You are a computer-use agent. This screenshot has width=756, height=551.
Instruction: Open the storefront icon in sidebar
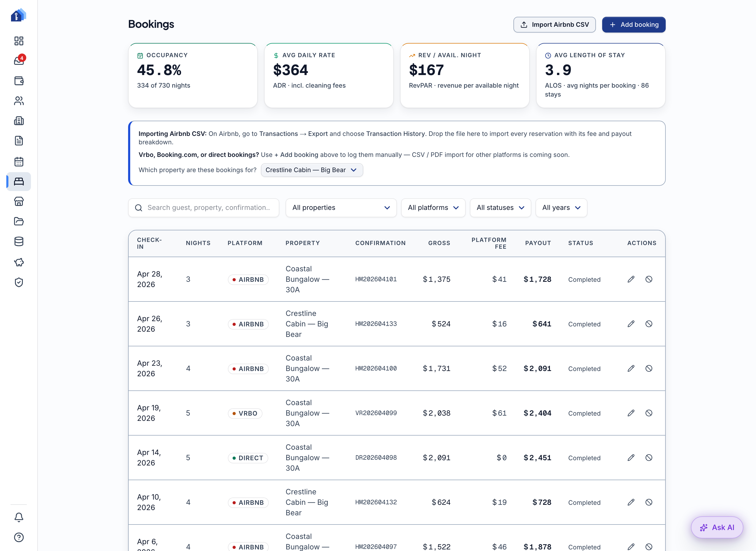tap(19, 202)
